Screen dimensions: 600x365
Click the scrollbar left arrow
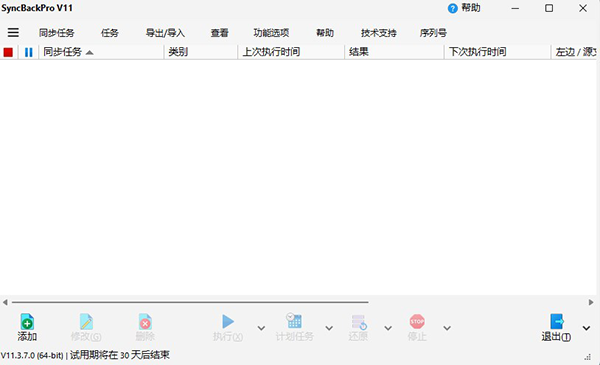pyautogui.click(x=5, y=302)
